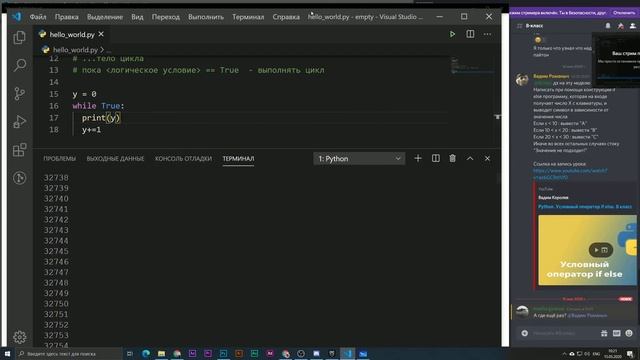Open File Explorer from the taskbar

pos(161,353)
